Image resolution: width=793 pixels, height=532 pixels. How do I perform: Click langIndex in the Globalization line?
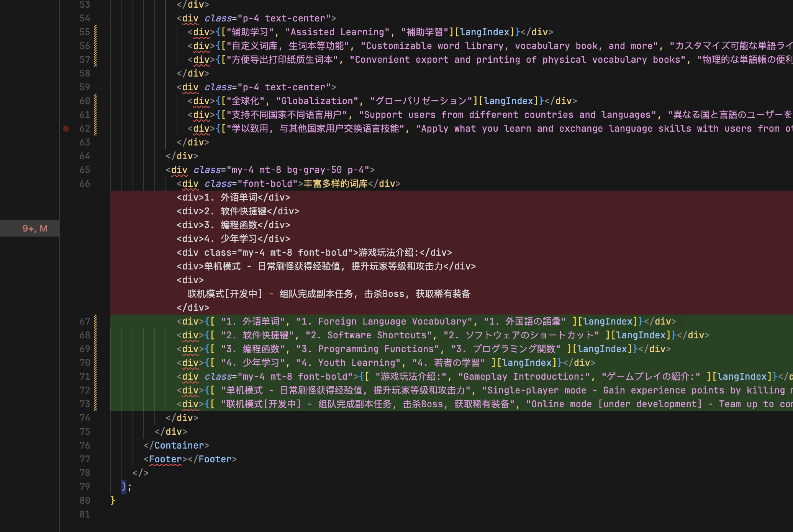tap(508, 101)
